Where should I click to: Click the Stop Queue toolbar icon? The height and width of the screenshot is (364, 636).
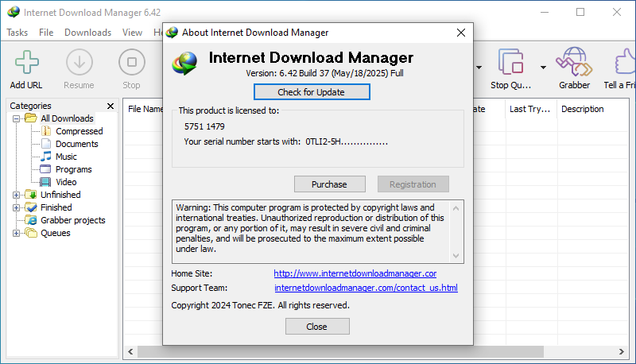(510, 62)
